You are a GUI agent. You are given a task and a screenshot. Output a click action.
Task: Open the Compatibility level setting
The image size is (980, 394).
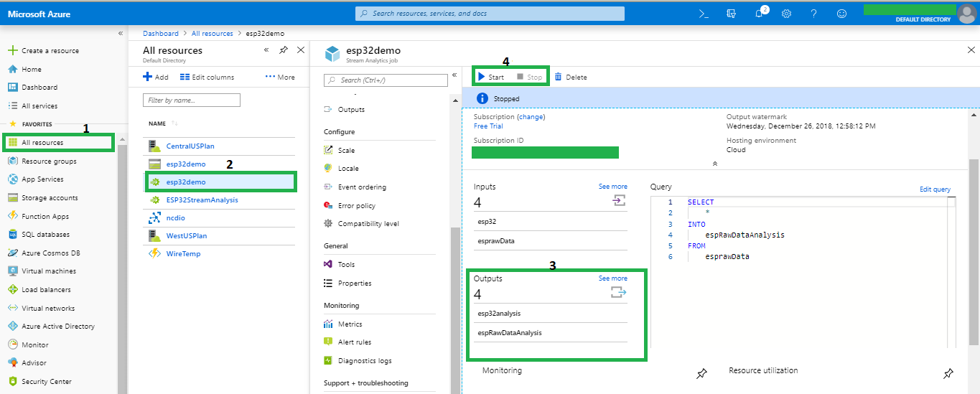368,224
